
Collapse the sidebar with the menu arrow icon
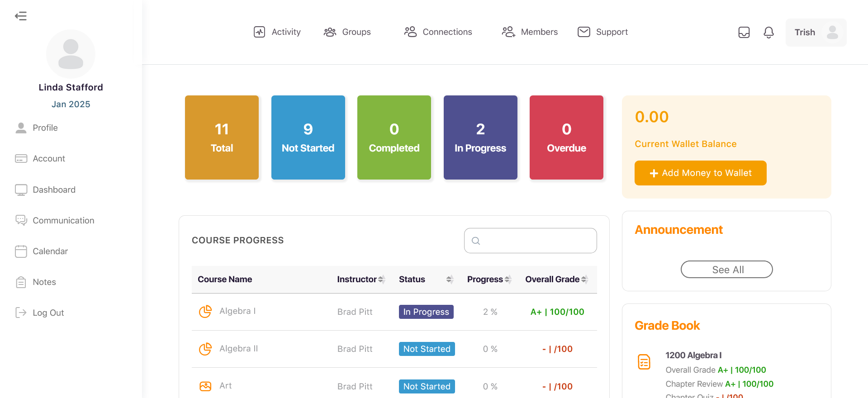point(21,16)
